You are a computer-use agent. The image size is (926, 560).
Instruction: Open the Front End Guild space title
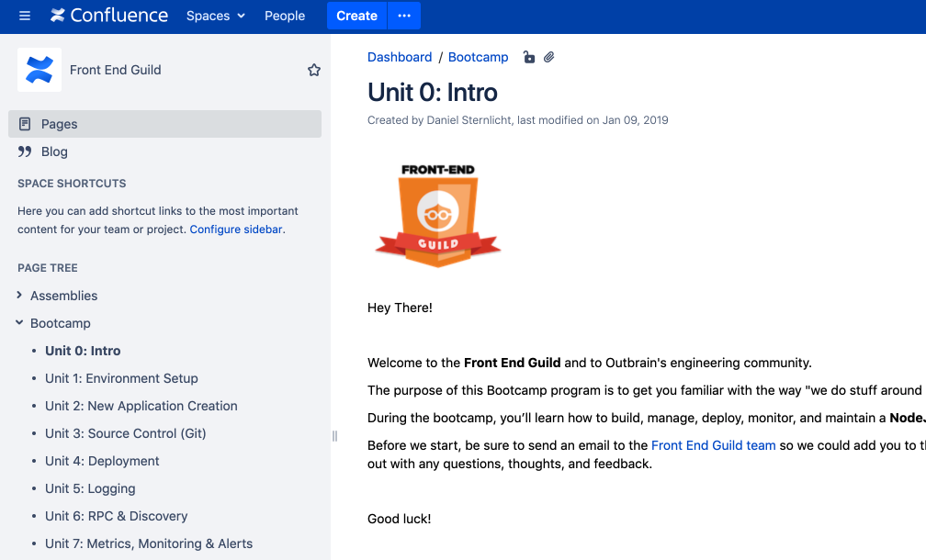(115, 70)
